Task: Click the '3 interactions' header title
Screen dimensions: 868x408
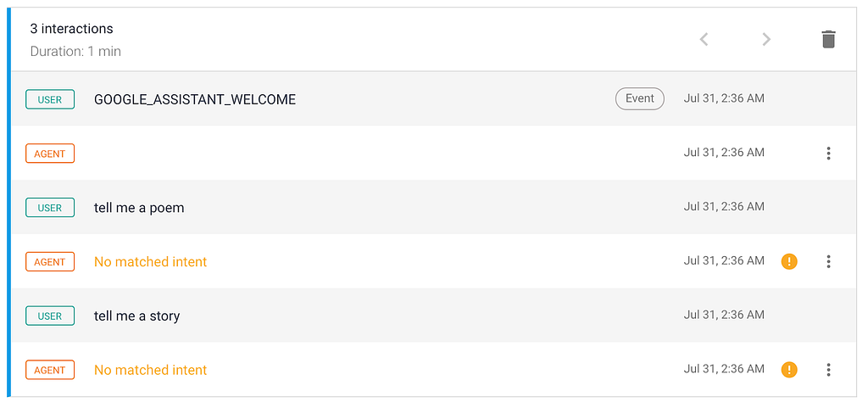Action: (71, 29)
